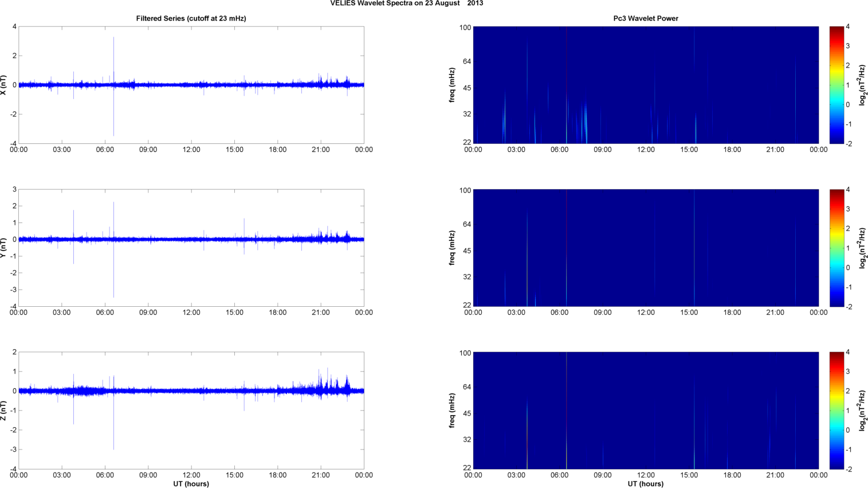Click the 0 label on the middle colorbar
The width and height of the screenshot is (868, 488).
[x=848, y=268]
